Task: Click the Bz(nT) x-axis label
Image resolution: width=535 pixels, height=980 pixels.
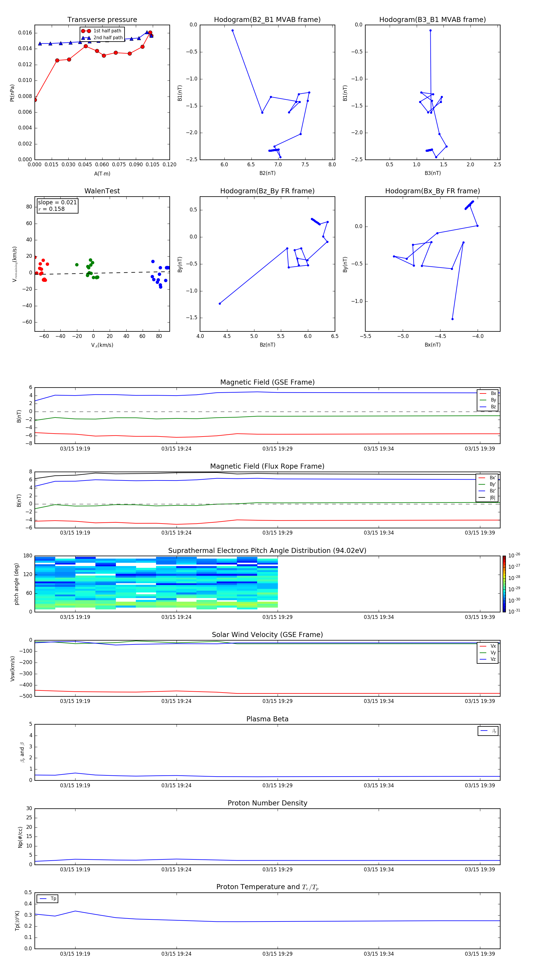Action: coord(267,345)
